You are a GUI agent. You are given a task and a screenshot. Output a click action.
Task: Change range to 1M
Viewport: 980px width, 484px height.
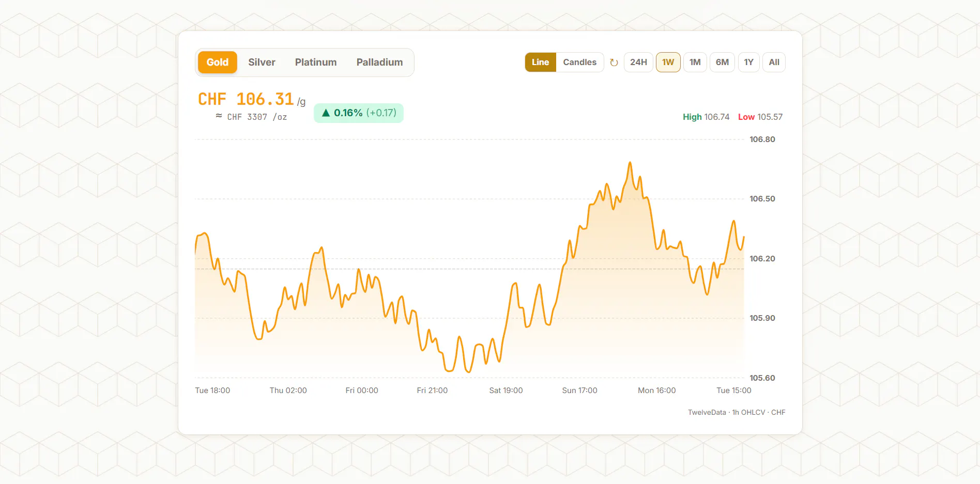pos(695,63)
